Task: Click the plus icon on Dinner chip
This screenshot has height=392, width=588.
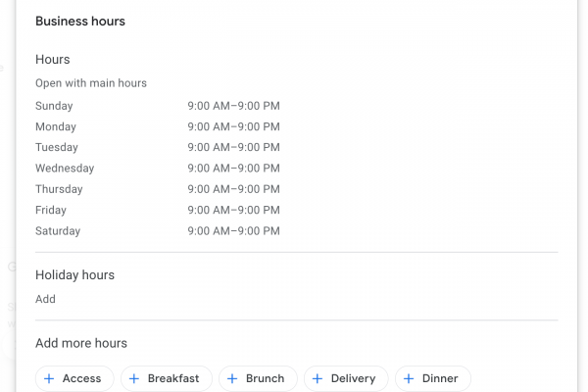Action: pos(409,378)
